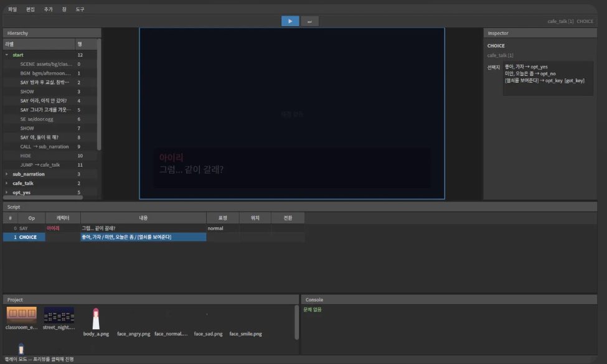Expand the opt_yes label
Screen dimensions: 607x364
(7, 192)
